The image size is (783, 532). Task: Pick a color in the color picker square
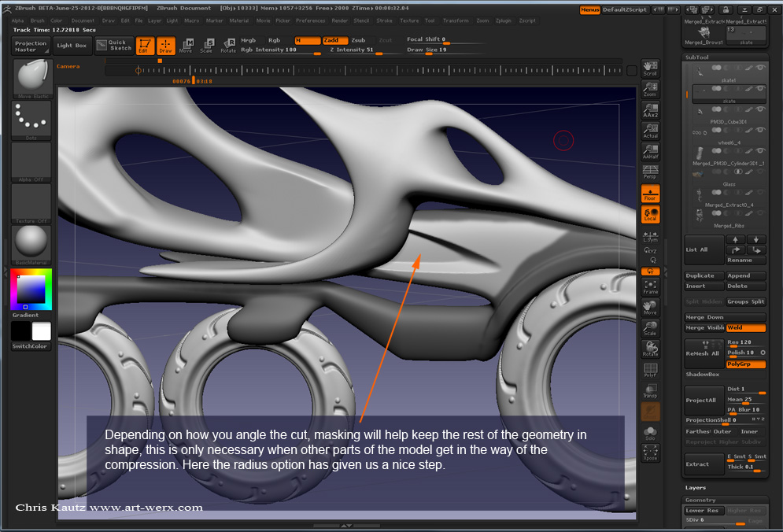coord(31,290)
